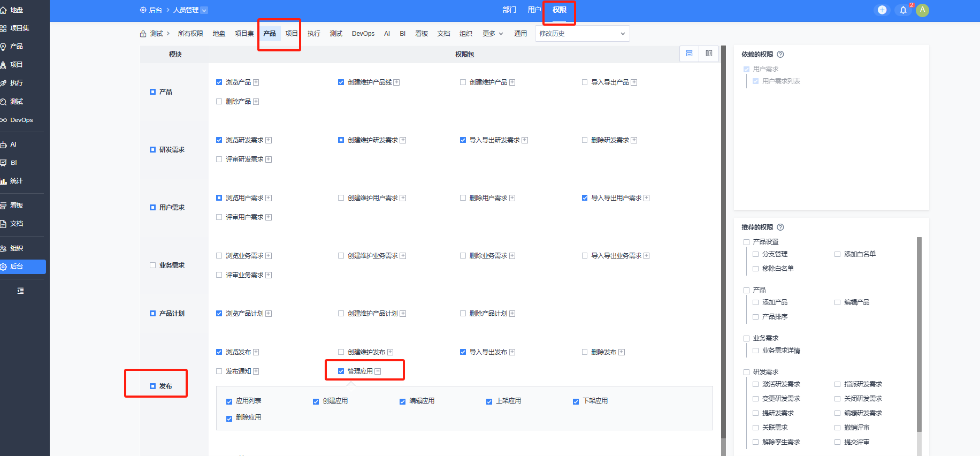Uncheck the 删除应用 checkbox
The width and height of the screenshot is (980, 456).
click(x=229, y=418)
